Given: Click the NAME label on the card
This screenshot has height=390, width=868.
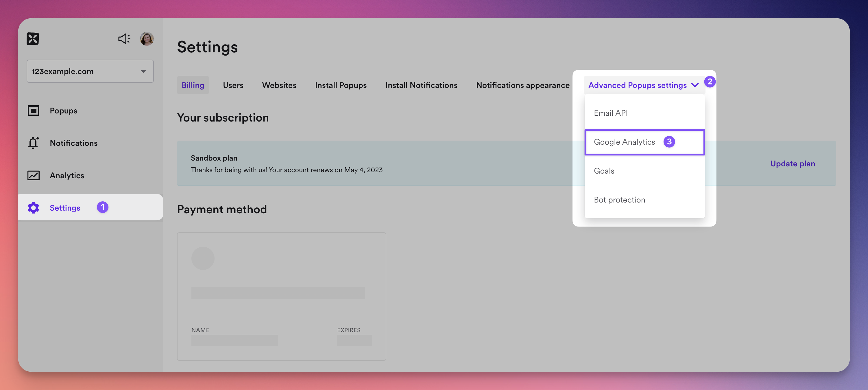Looking at the screenshot, I should point(200,330).
